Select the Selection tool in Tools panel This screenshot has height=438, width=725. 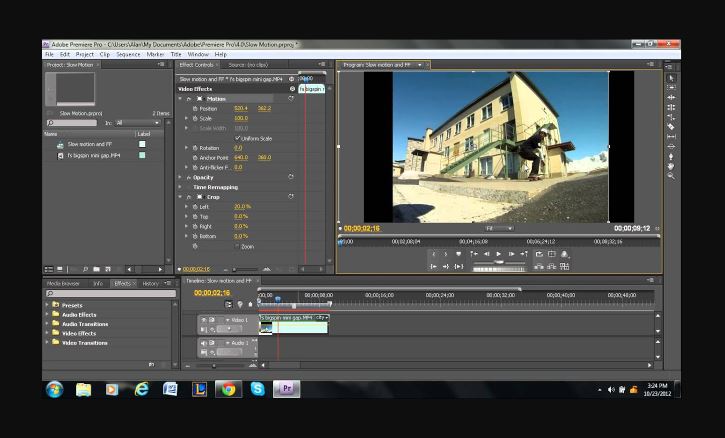pyautogui.click(x=671, y=78)
